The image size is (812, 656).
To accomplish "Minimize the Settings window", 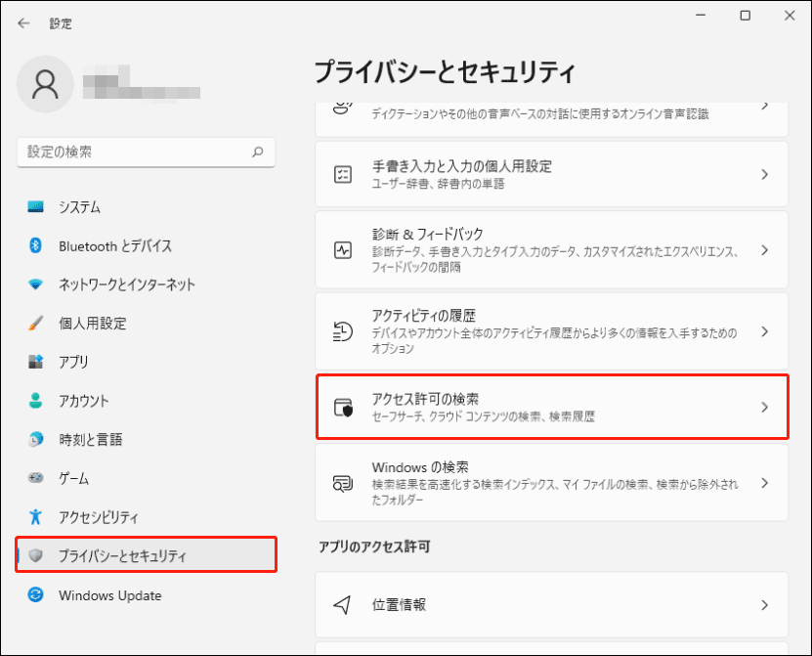I will [x=701, y=16].
